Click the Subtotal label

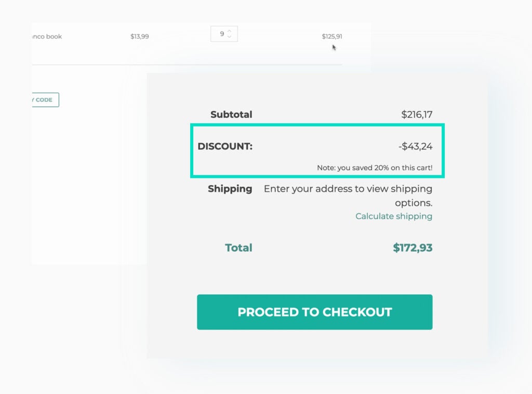point(231,114)
